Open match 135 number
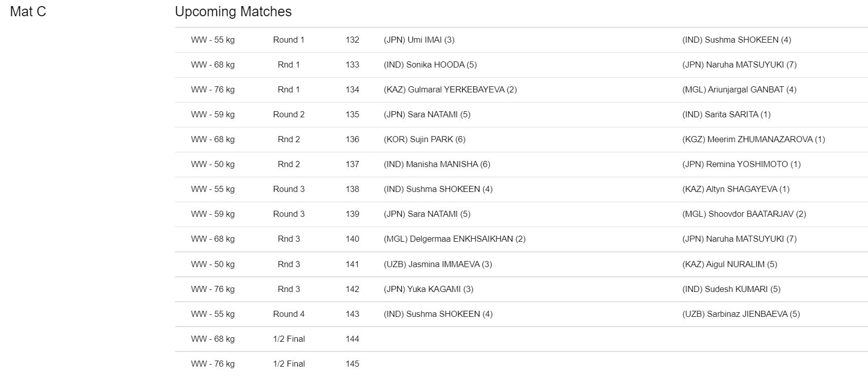 [x=352, y=114]
